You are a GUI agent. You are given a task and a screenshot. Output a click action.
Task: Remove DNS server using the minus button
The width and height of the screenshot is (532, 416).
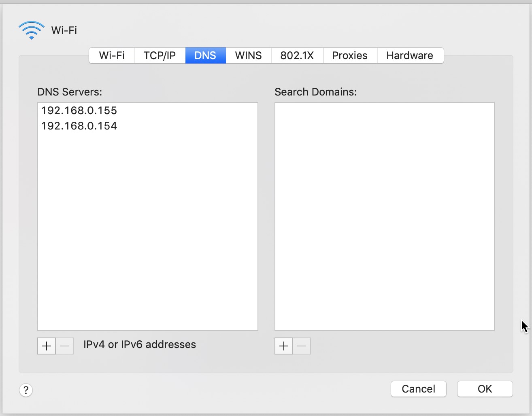[64, 346]
